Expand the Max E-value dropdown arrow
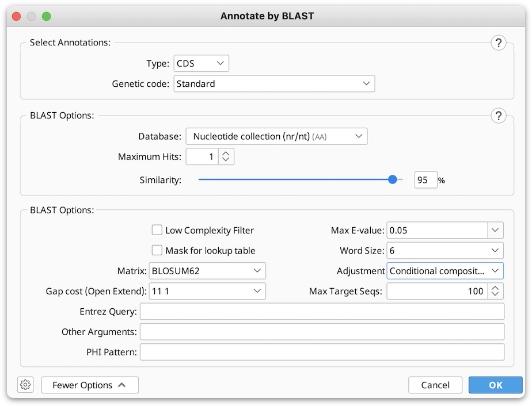Screen dimensions: 532x406 click(495, 231)
